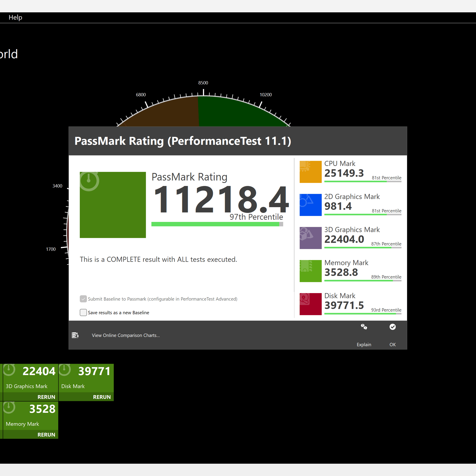Viewport: 476px width, 476px height.
Task: Click the orange CPU Mark icon
Action: (x=311, y=172)
